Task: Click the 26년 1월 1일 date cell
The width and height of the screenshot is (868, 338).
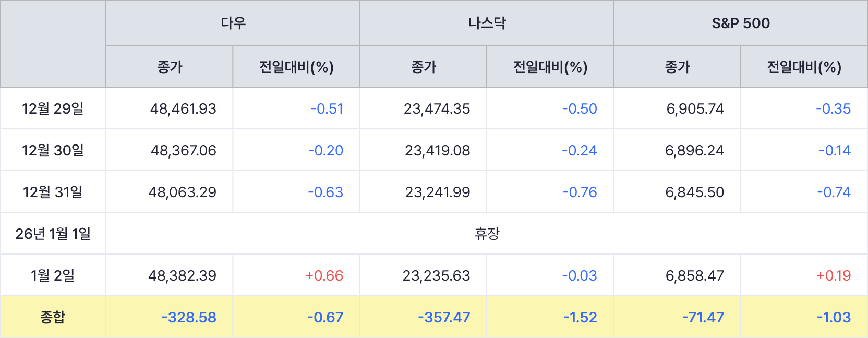Action: [x=53, y=234]
